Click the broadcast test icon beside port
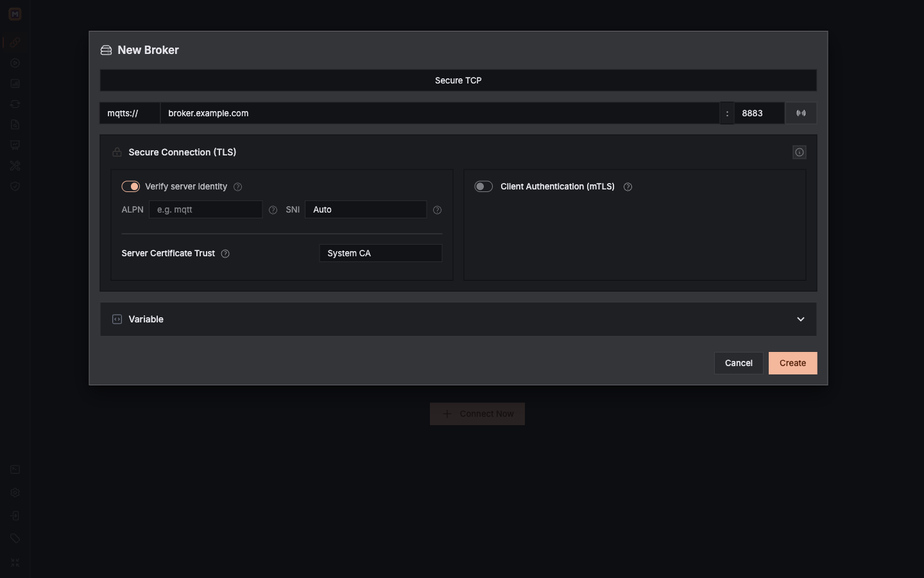The width and height of the screenshot is (924, 578). (x=801, y=113)
